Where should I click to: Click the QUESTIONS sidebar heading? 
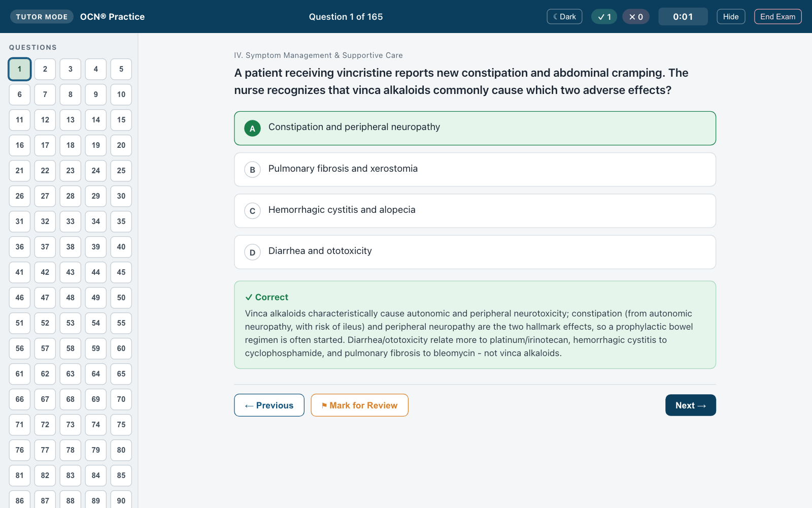click(x=33, y=47)
